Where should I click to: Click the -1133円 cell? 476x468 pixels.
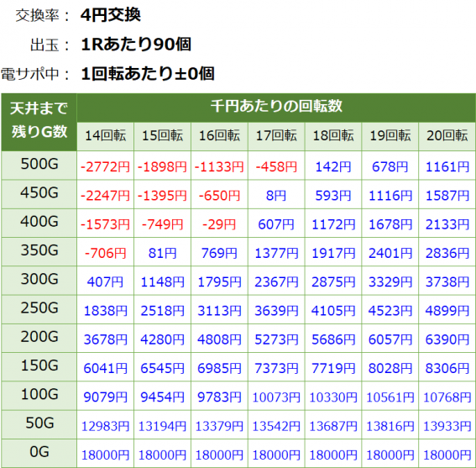[x=219, y=166]
